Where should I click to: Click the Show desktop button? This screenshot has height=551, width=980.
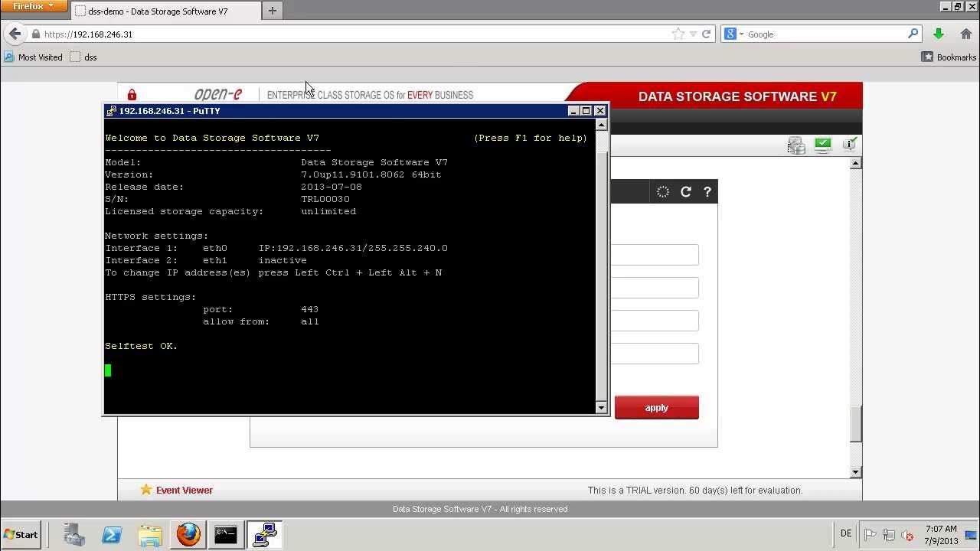coord(971,535)
